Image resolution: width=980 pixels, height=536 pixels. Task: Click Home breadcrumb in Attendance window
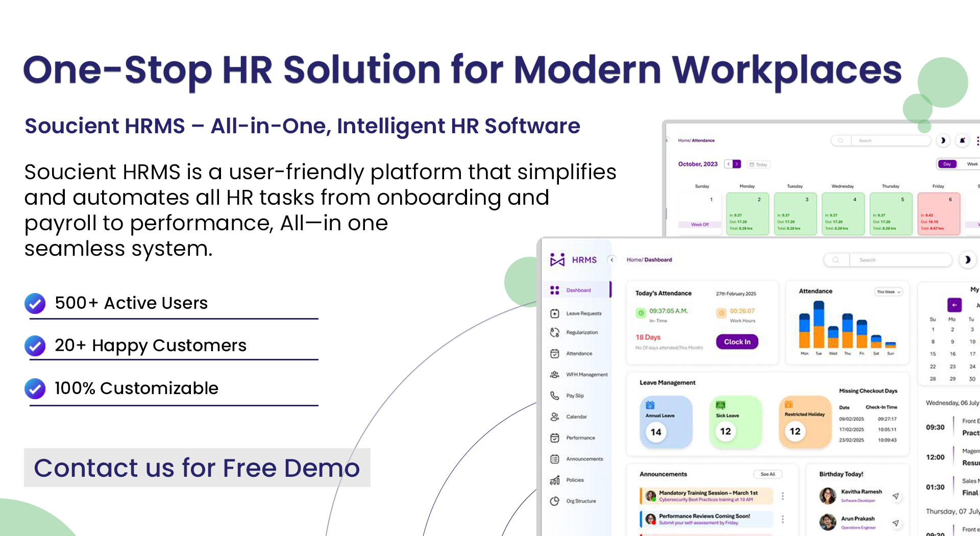683,140
